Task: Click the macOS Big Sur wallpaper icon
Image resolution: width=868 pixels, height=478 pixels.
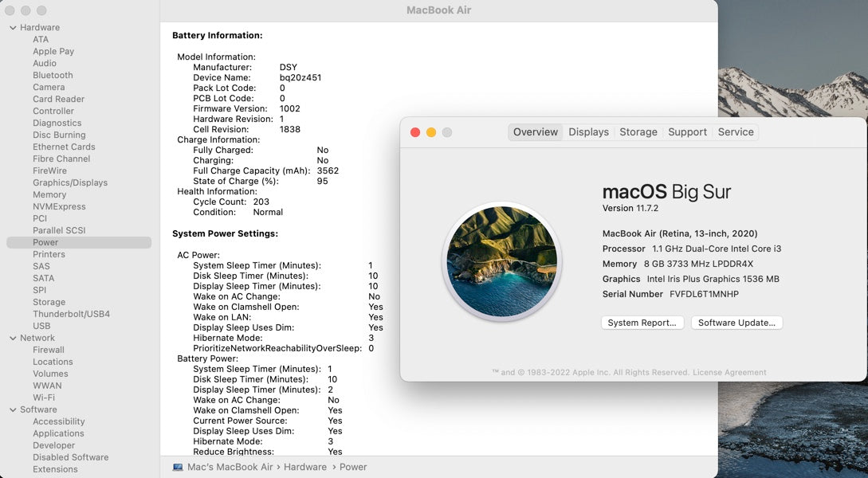Action: pyautogui.click(x=501, y=261)
